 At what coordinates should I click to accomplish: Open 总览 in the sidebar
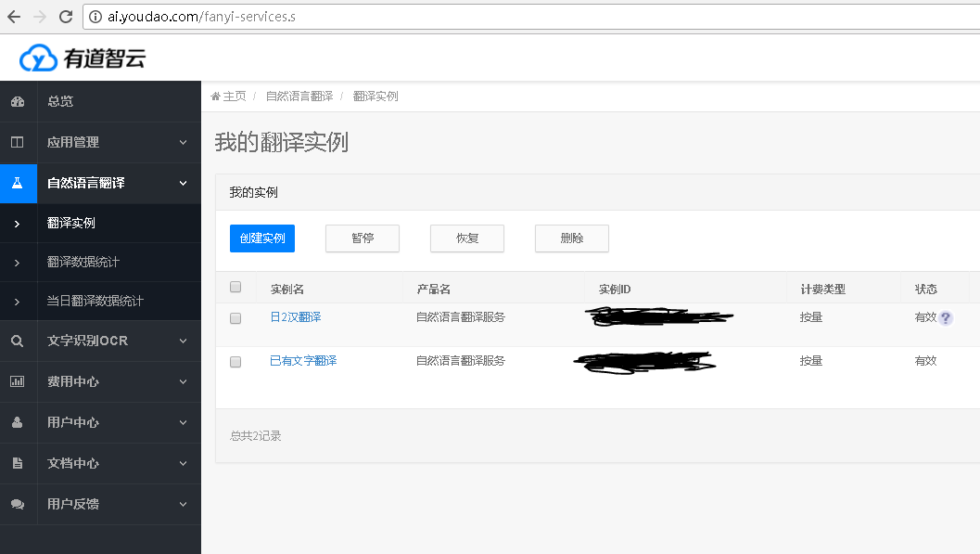point(101,101)
